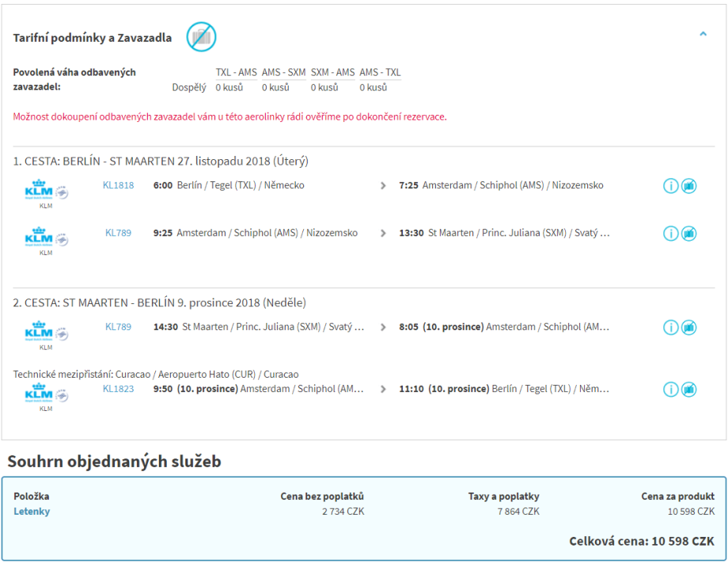Open KL789 link for the 14:30 St Maarten departure

click(x=118, y=327)
